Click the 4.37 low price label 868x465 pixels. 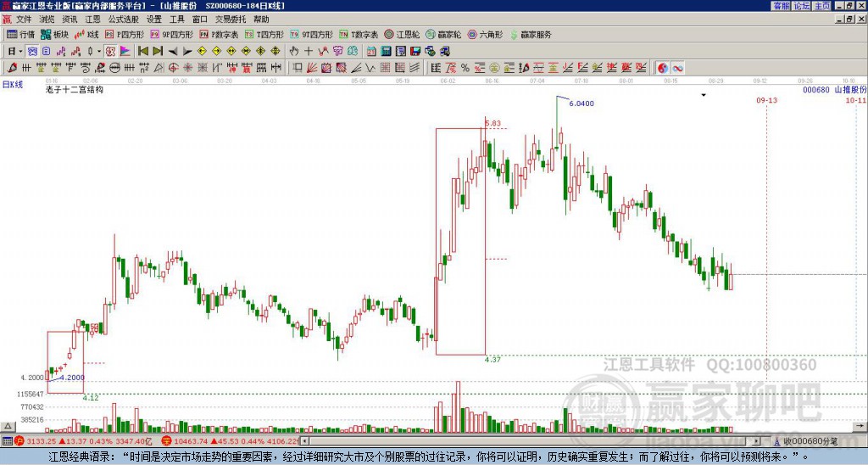point(492,359)
